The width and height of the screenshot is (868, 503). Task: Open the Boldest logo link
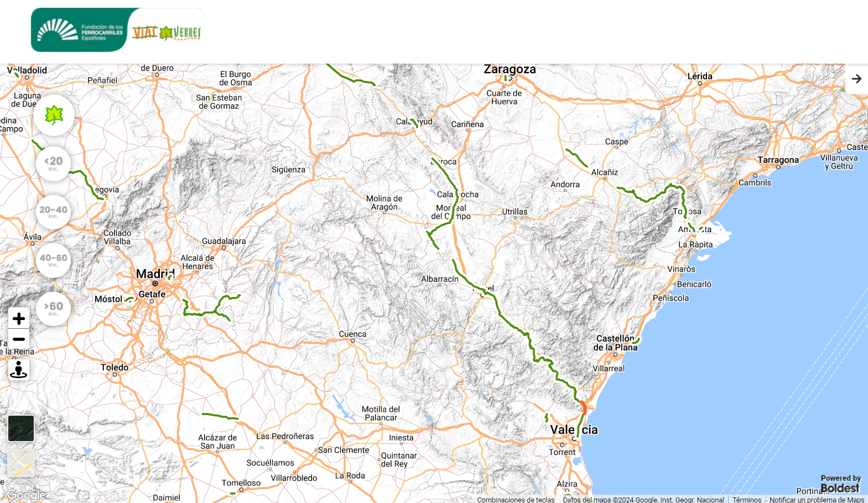click(840, 484)
